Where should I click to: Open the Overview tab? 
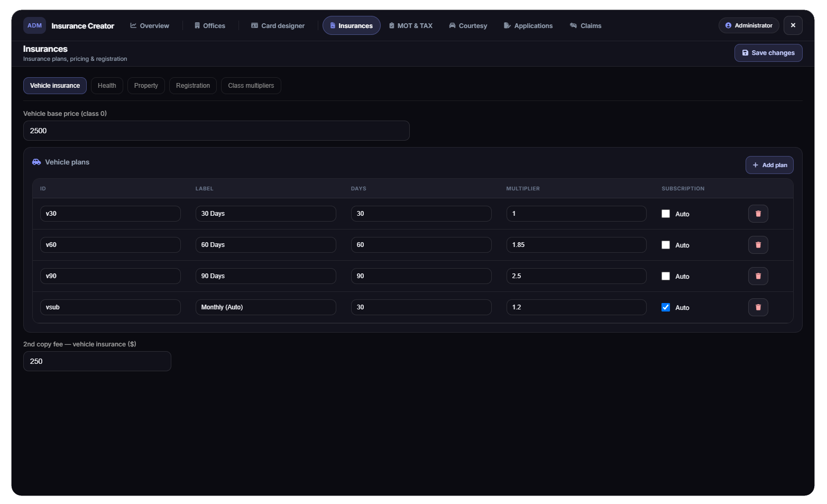(x=150, y=25)
